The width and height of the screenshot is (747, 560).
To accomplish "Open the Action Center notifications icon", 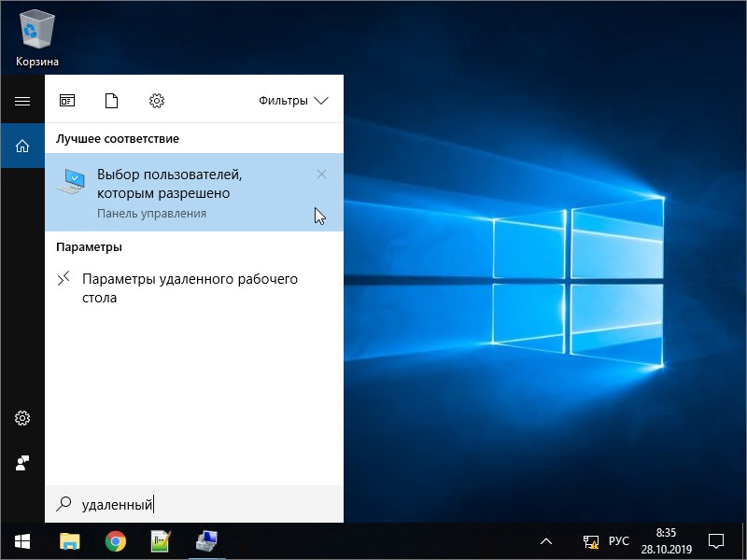I will (716, 541).
